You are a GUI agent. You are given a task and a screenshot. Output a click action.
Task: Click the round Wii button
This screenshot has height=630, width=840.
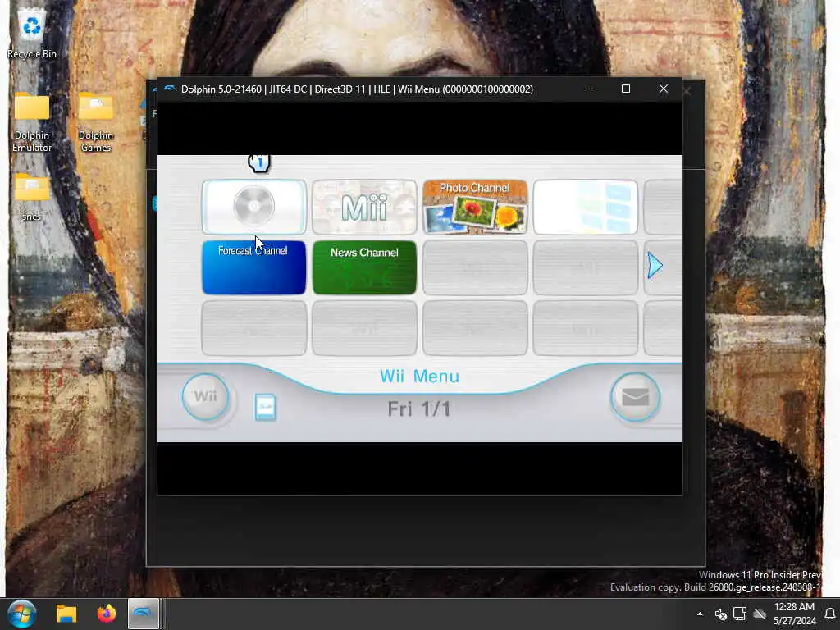[x=206, y=397]
